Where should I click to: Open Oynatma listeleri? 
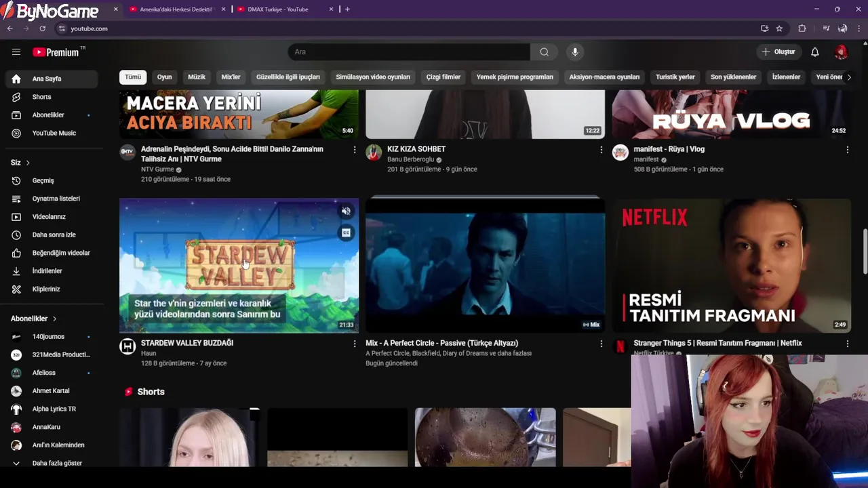point(52,199)
